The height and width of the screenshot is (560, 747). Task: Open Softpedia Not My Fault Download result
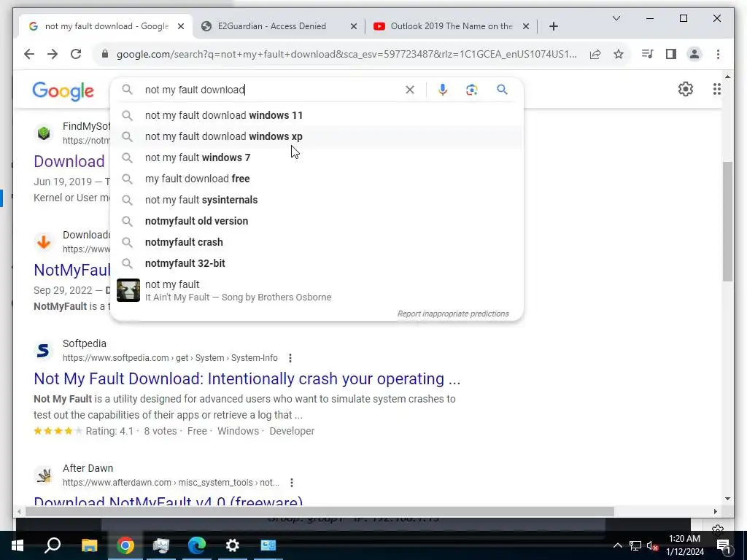[247, 378]
